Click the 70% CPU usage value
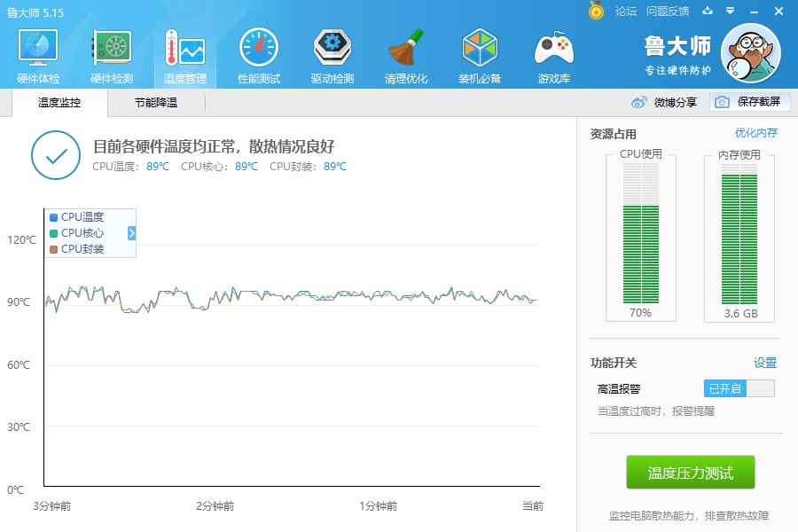Viewport: 798px width, 532px height. 640,313
